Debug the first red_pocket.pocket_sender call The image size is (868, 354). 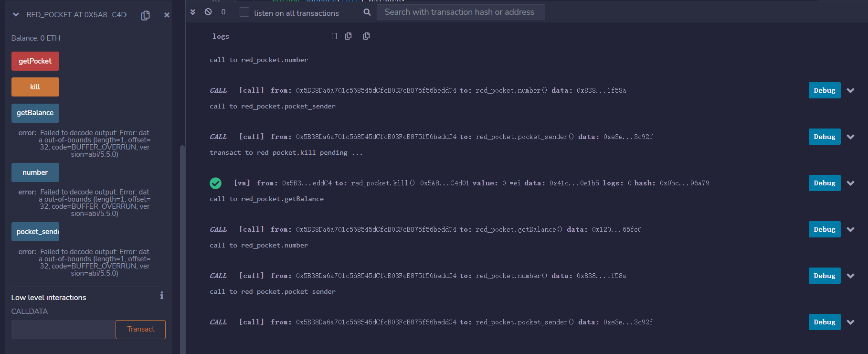point(825,137)
